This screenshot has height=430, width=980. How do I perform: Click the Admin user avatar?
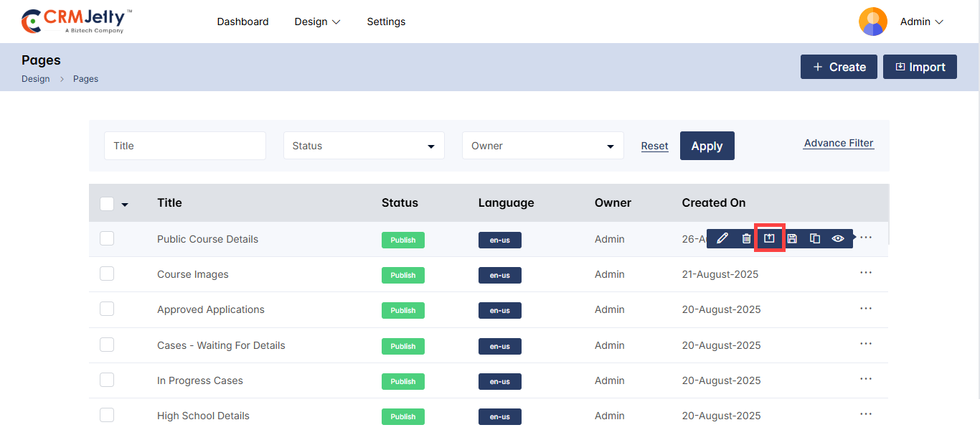pyautogui.click(x=872, y=22)
